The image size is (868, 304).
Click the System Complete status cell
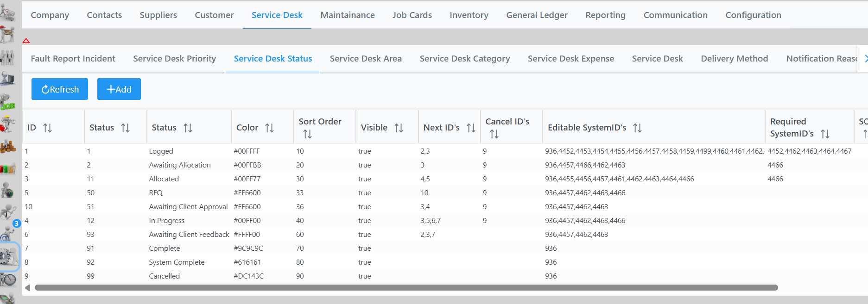177,262
